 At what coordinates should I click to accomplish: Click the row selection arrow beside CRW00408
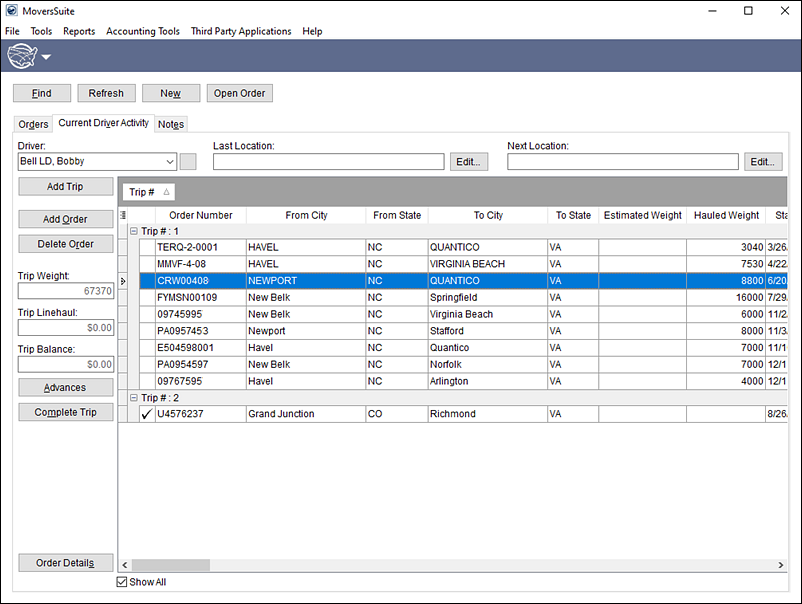click(x=123, y=281)
